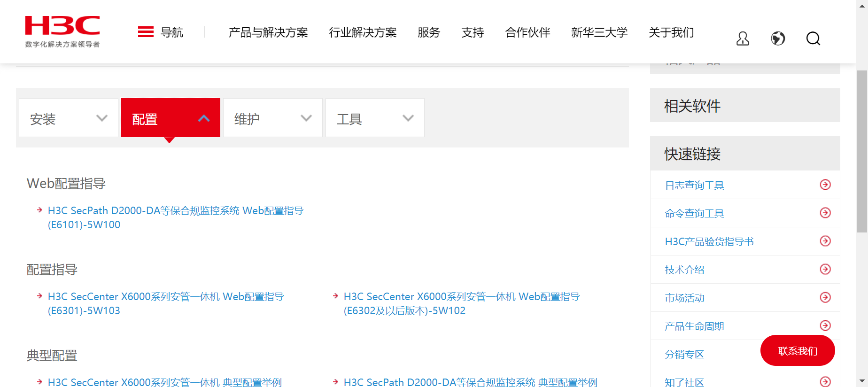Open 市场活动 quick link
Screen dimensions: 868x387
pyautogui.click(x=684, y=298)
